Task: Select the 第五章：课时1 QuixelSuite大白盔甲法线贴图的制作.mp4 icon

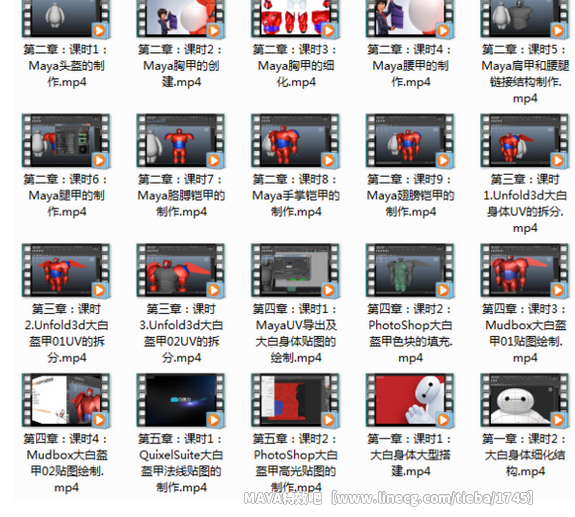Action: click(181, 400)
